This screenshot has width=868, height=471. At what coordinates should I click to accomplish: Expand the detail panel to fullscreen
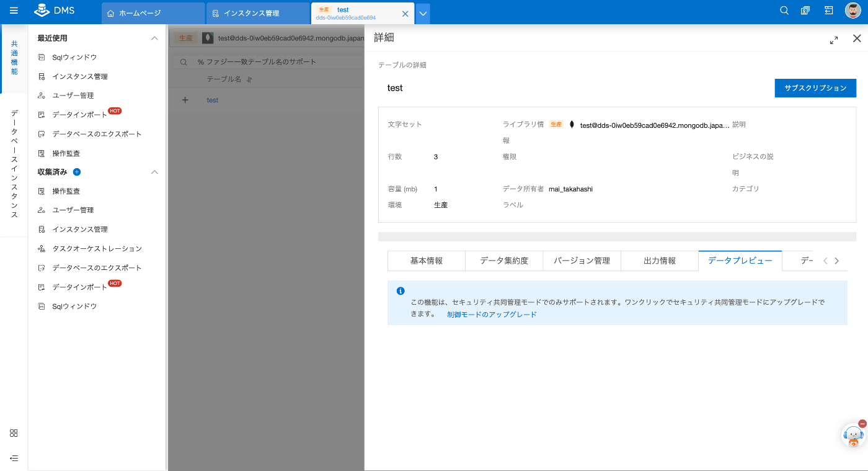[x=834, y=40]
